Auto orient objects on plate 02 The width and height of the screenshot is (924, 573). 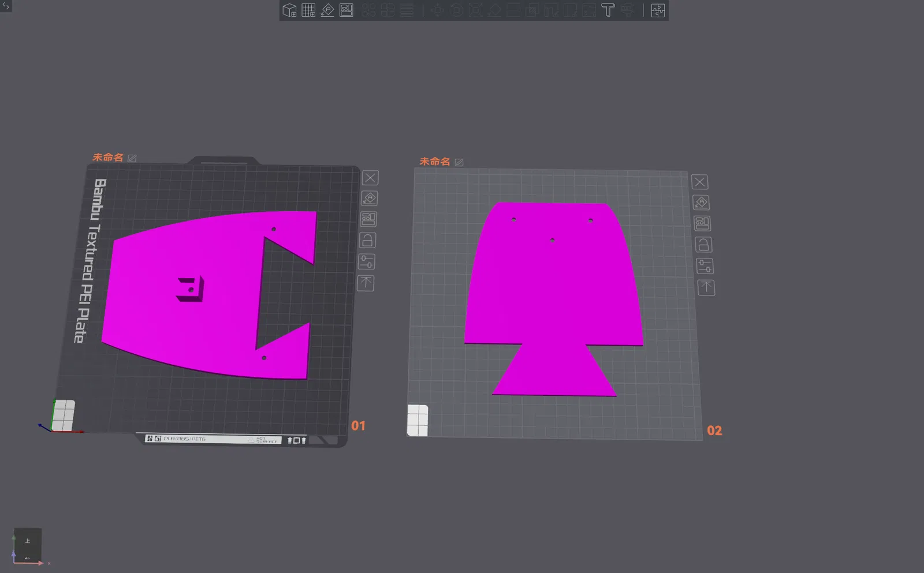point(701,203)
